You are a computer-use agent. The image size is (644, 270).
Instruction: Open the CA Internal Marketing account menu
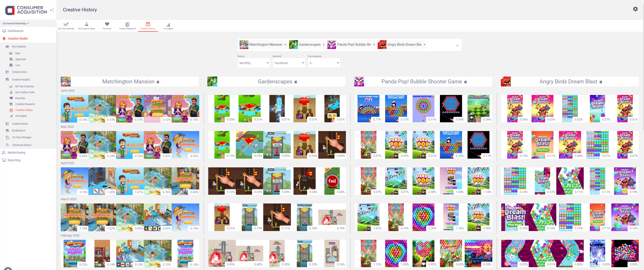pyautogui.click(x=16, y=23)
